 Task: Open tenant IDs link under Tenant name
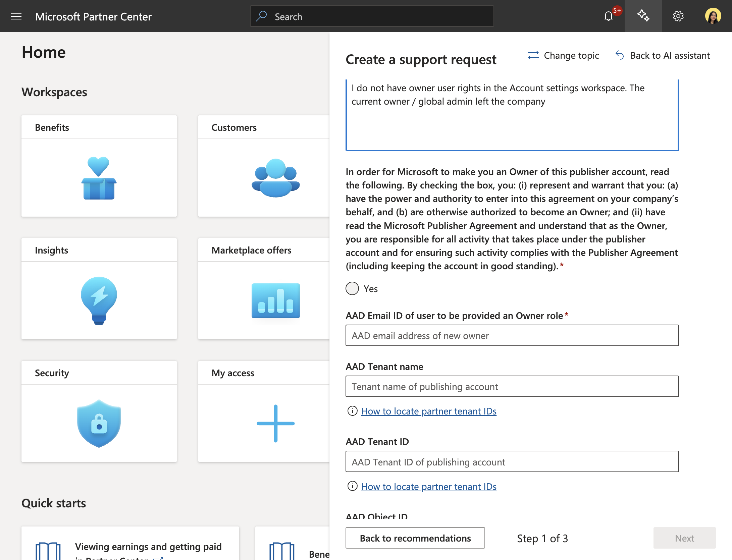pyautogui.click(x=429, y=411)
